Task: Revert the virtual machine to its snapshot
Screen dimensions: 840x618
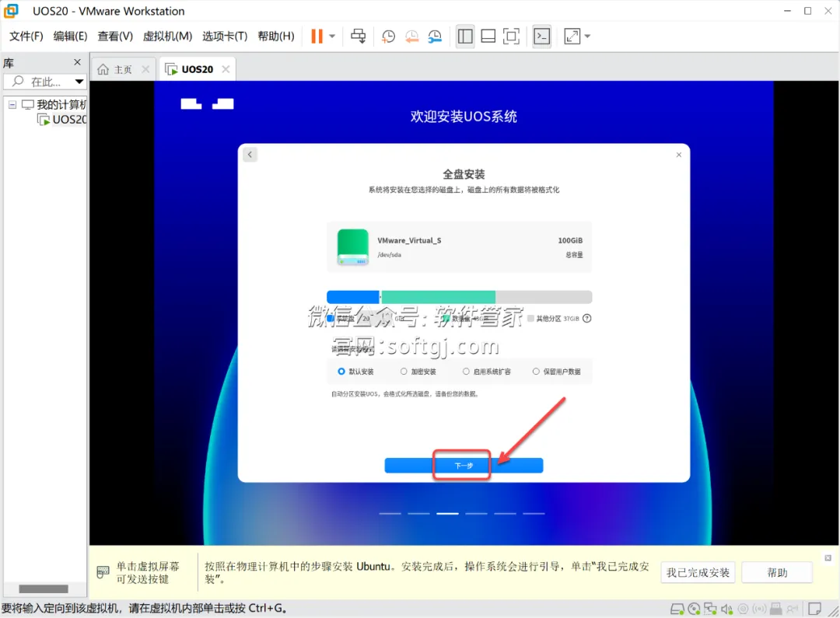Action: (411, 37)
